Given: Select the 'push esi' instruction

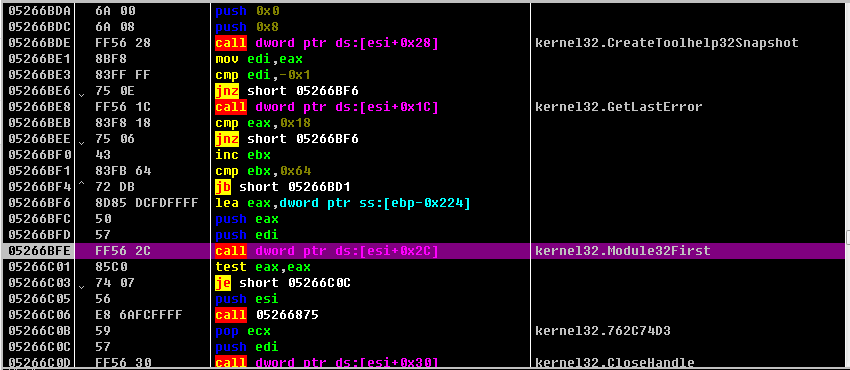Looking at the screenshot, I should tap(247, 299).
